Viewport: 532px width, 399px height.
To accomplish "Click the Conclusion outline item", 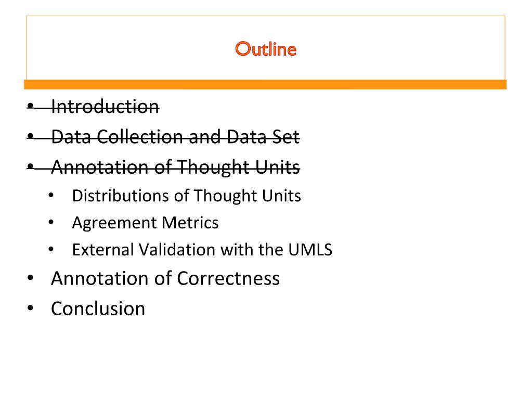I will tap(98, 308).
